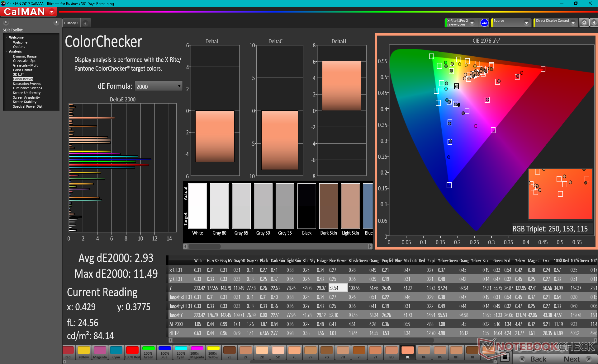Open the CalMAN logo dropdown arrow
Screen dimensions: 598x364
click(52, 12)
